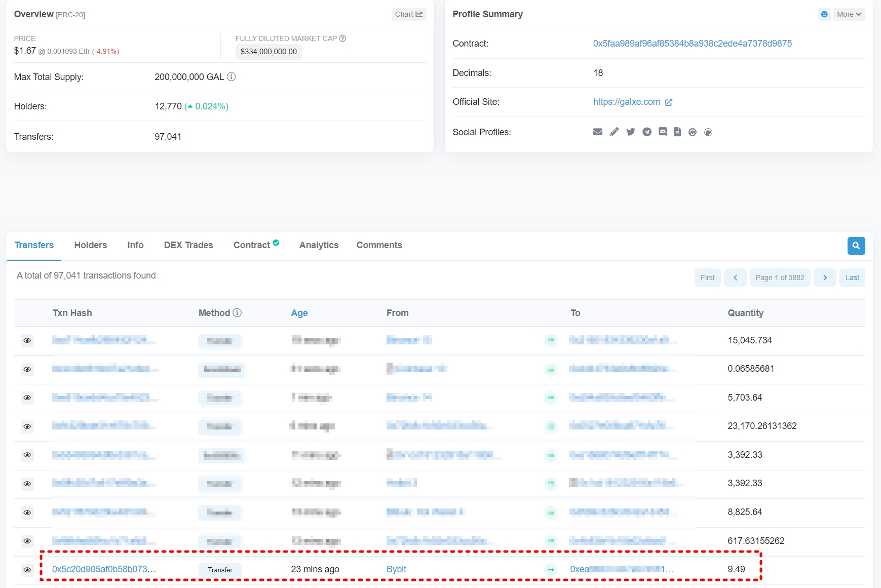Go to next page with right chevron
The image size is (881, 588).
[825, 278]
